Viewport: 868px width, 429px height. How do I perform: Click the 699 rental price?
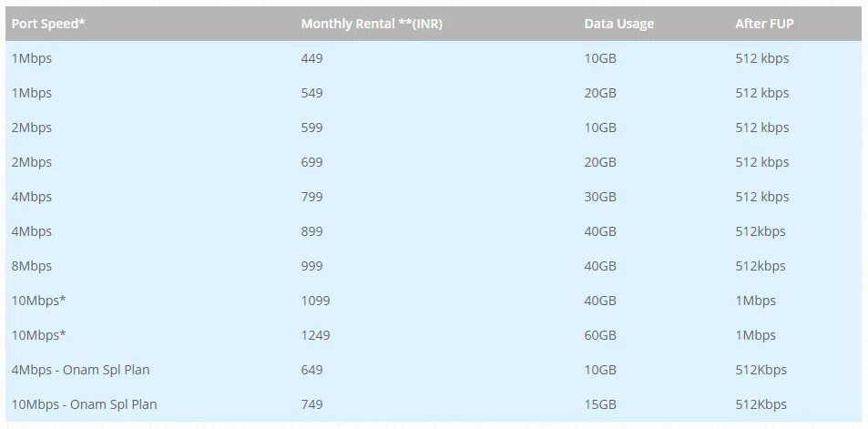click(311, 162)
